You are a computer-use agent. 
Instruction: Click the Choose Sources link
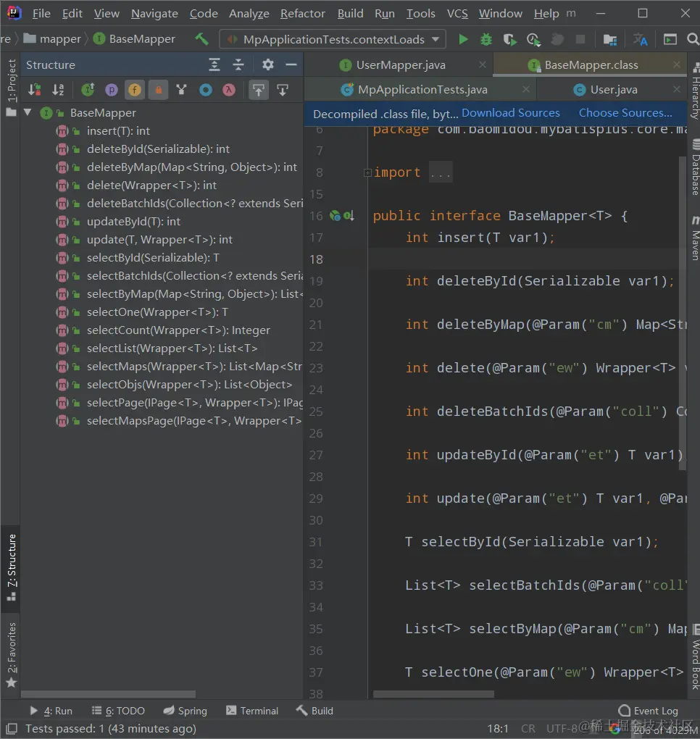pyautogui.click(x=625, y=113)
